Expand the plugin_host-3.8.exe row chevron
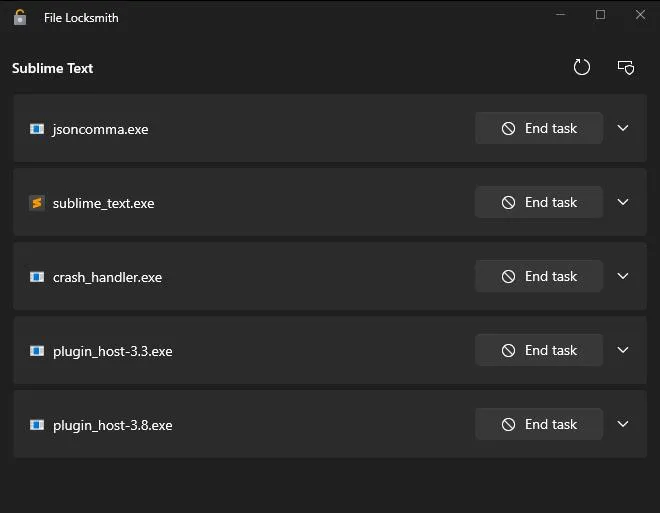The width and height of the screenshot is (660, 513). (x=623, y=424)
